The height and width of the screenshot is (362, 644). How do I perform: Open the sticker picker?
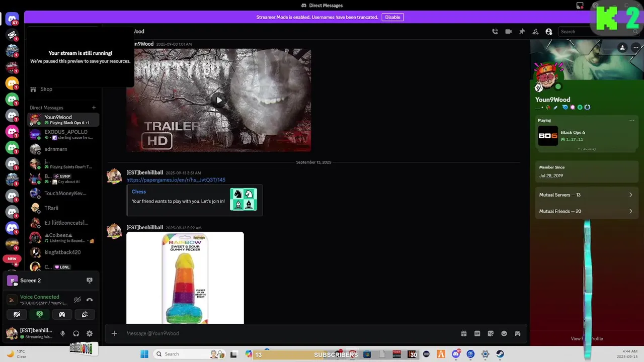(491, 333)
